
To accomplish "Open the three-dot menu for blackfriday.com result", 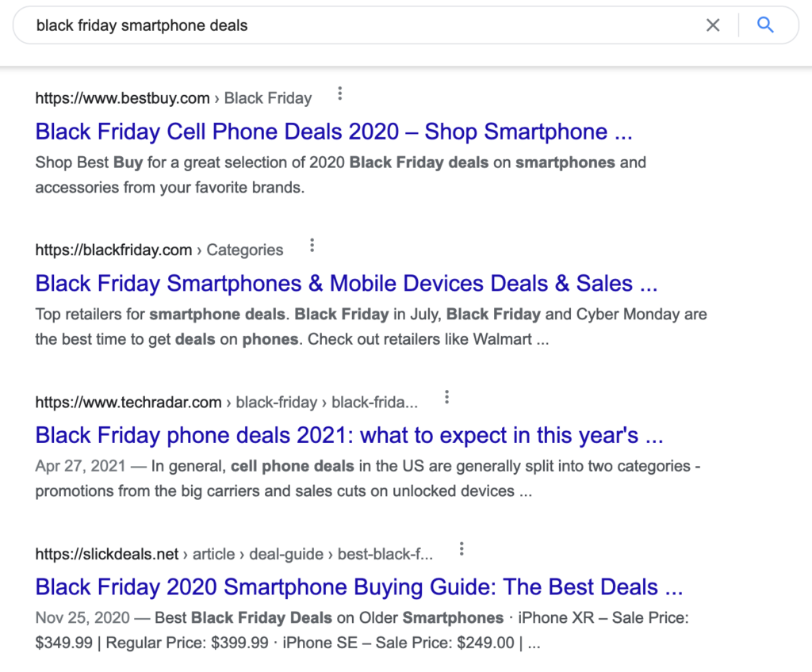I will [x=312, y=245].
